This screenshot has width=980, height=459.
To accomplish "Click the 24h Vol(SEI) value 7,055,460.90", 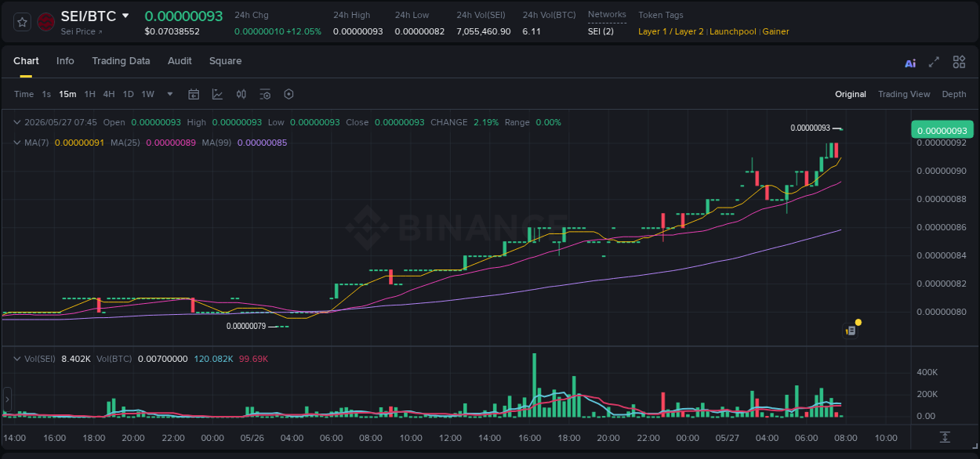I will click(x=483, y=31).
